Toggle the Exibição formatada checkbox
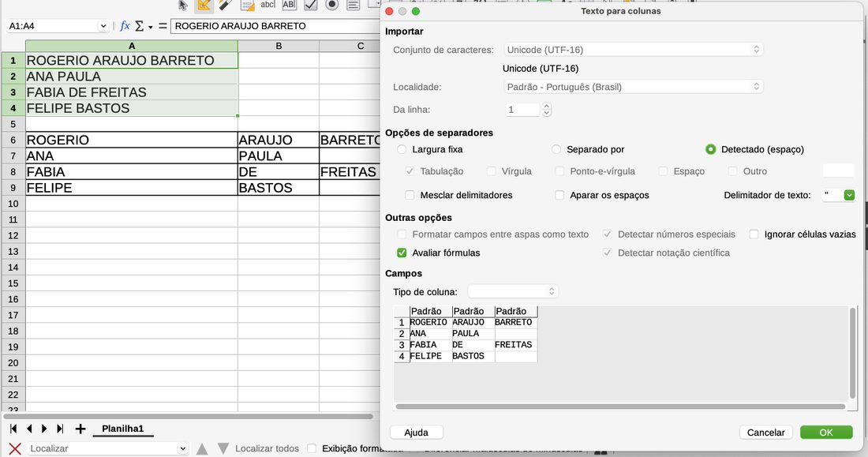Viewport: 868px width, 457px height. 312,448
